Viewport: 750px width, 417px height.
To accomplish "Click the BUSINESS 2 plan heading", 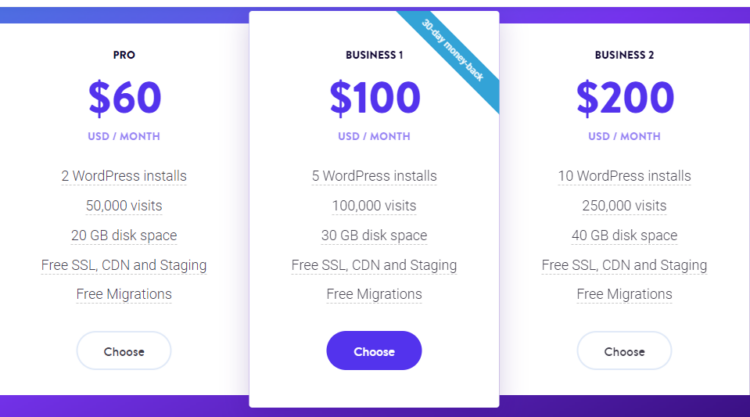I will coord(624,55).
